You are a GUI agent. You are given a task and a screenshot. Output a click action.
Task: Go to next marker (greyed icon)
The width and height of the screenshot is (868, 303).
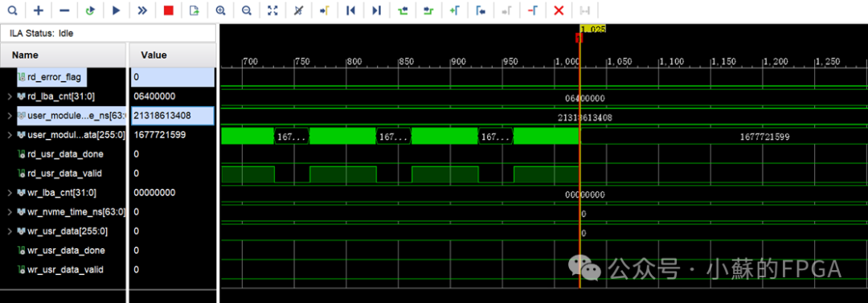point(506,10)
